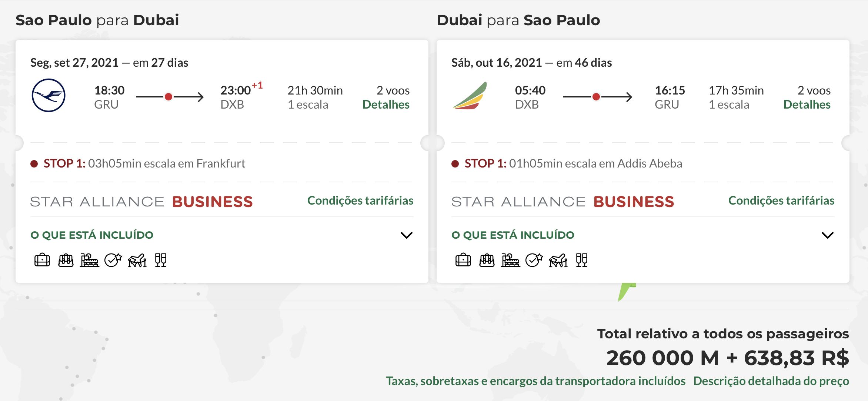Click the lounge seat icon in return flight

click(510, 260)
